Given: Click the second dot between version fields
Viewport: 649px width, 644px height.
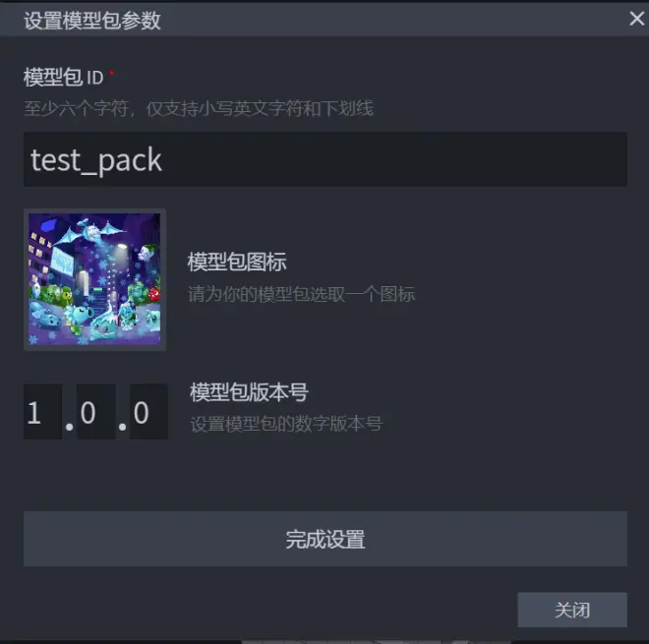Looking at the screenshot, I should [123, 427].
